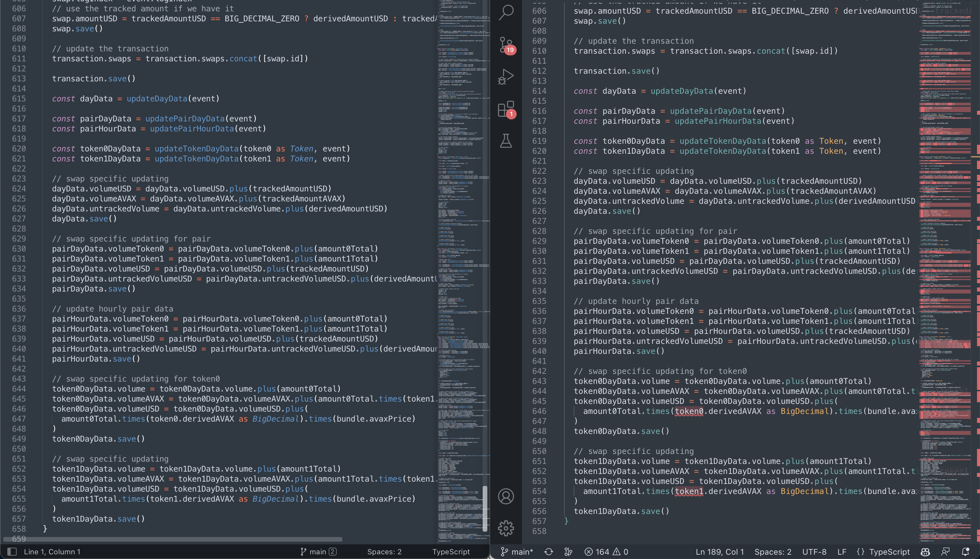Open the errors and warnings problems panel
Image resolution: width=980 pixels, height=559 pixels.
point(606,552)
